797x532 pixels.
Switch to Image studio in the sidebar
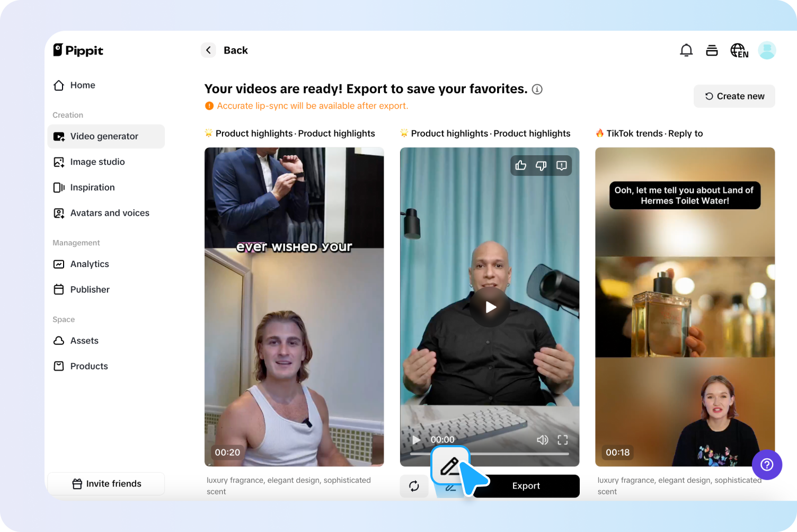tap(97, 162)
